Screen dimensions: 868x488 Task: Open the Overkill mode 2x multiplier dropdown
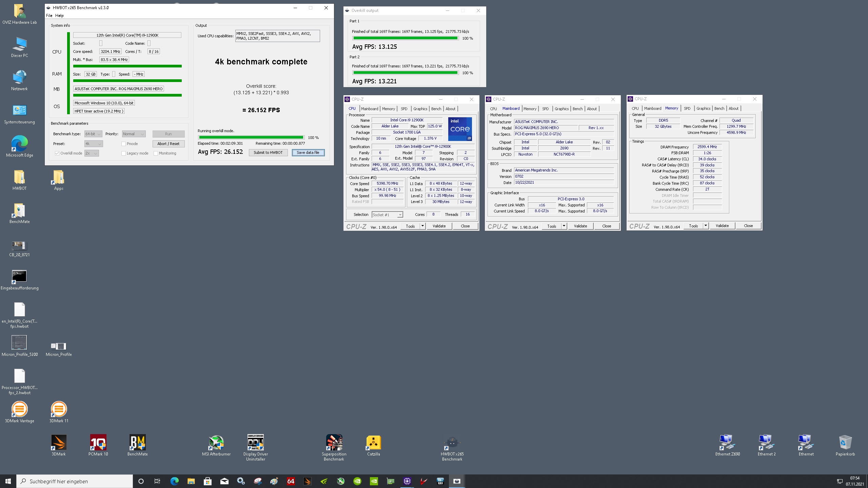[92, 153]
